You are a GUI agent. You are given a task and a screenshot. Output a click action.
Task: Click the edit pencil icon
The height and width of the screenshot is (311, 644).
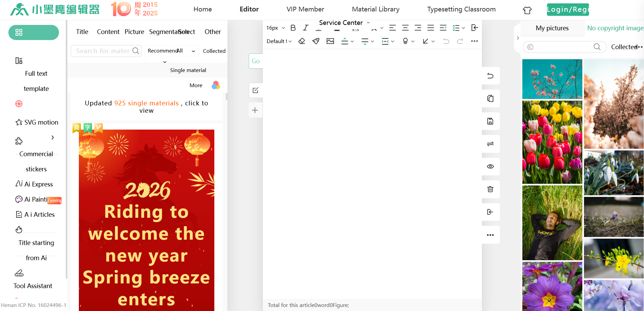tap(255, 90)
